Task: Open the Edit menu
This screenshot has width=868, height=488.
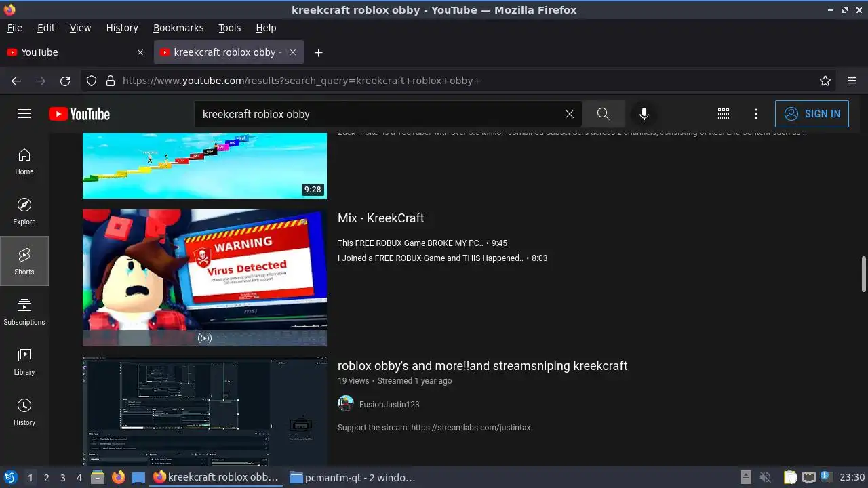Action: tap(46, 28)
